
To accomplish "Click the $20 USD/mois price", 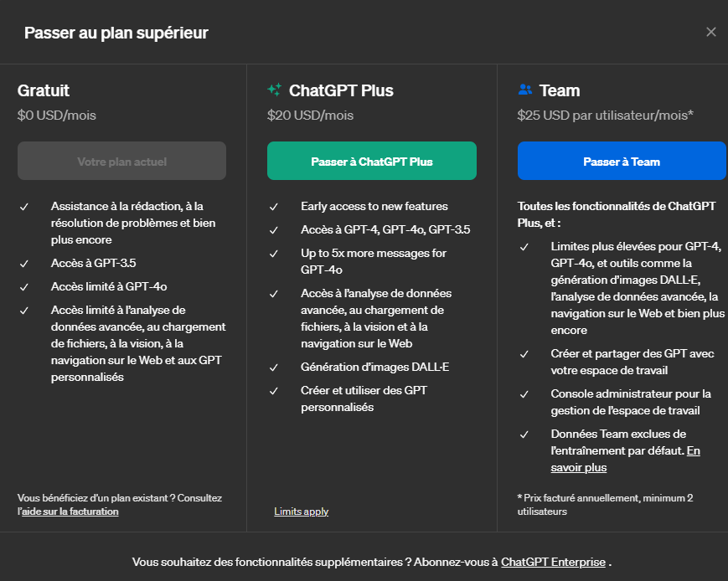I will click(310, 115).
